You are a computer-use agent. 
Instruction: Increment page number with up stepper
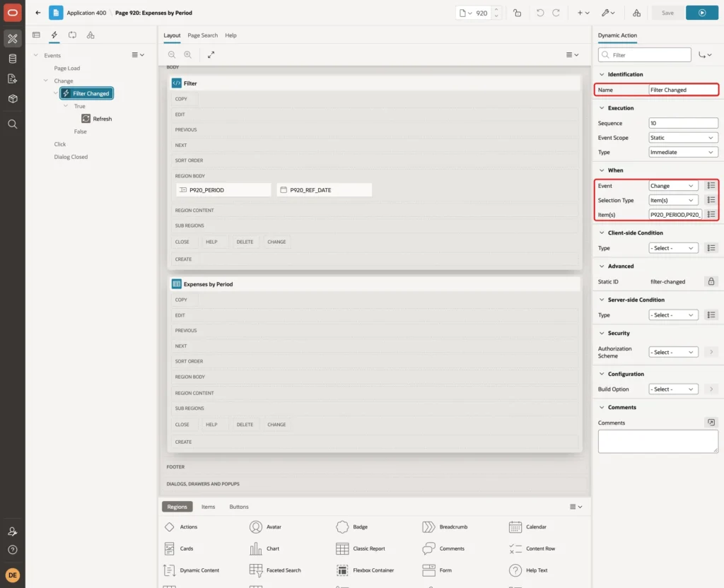coord(496,10)
